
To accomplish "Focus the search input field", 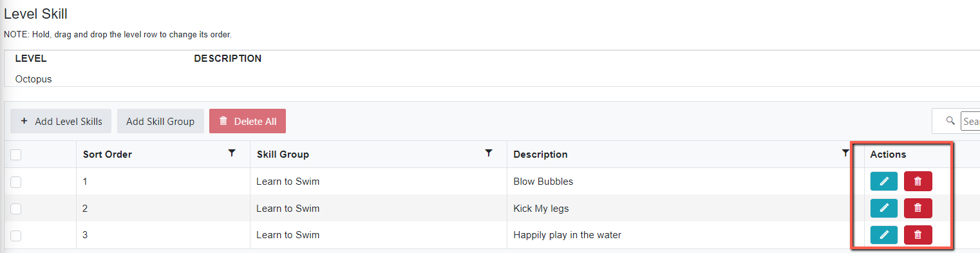I will point(970,121).
